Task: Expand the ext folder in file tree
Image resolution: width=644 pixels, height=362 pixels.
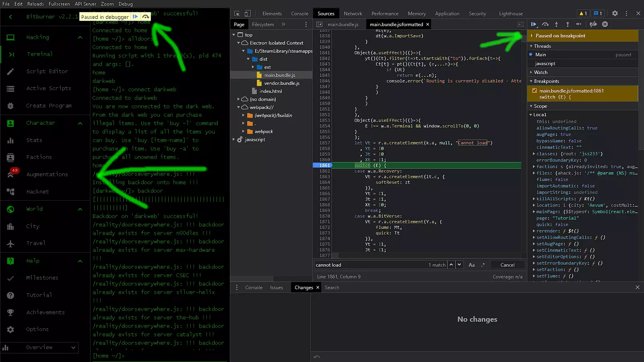Action: click(x=253, y=67)
